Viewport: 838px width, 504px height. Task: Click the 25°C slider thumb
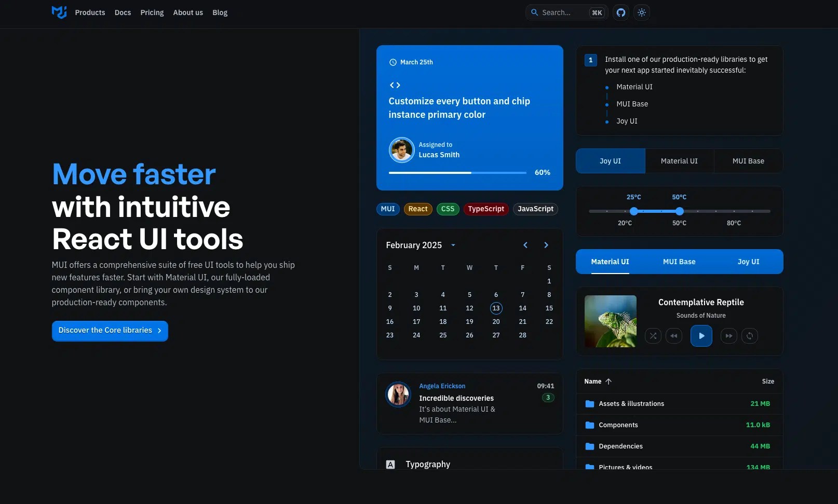[x=634, y=211]
